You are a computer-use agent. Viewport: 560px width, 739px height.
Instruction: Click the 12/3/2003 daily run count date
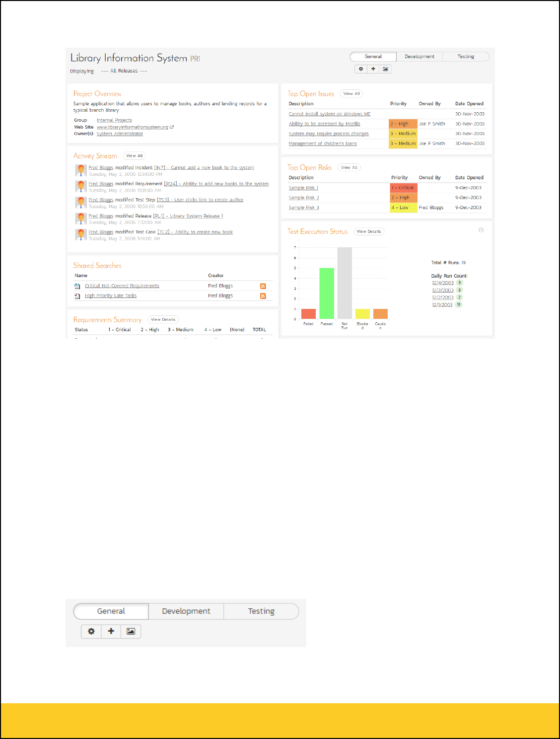coord(443,291)
